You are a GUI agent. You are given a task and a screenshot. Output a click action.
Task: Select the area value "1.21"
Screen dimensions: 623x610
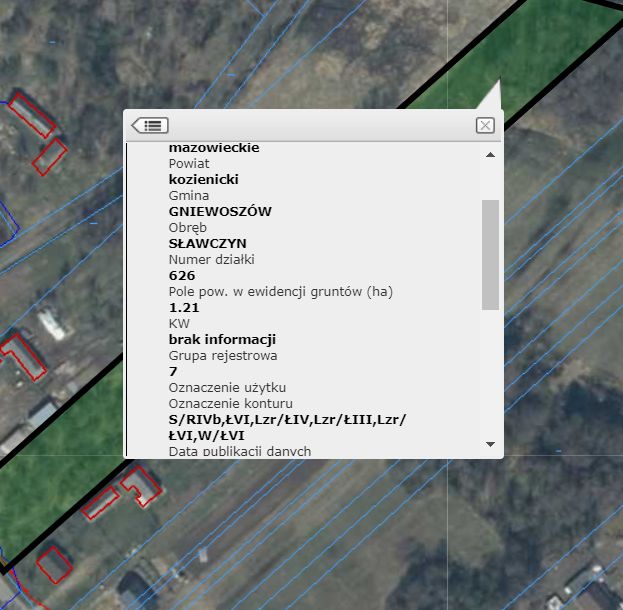pyautogui.click(x=184, y=308)
